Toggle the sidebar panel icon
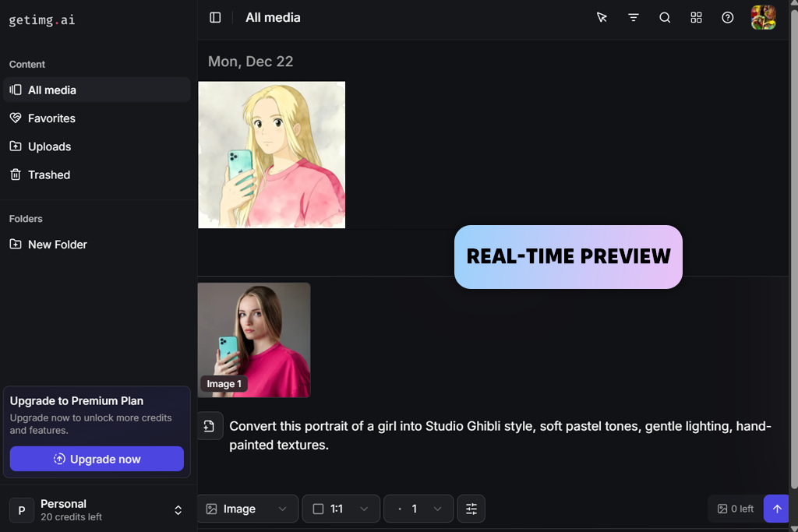Screen dimensions: 798x532 215,18
